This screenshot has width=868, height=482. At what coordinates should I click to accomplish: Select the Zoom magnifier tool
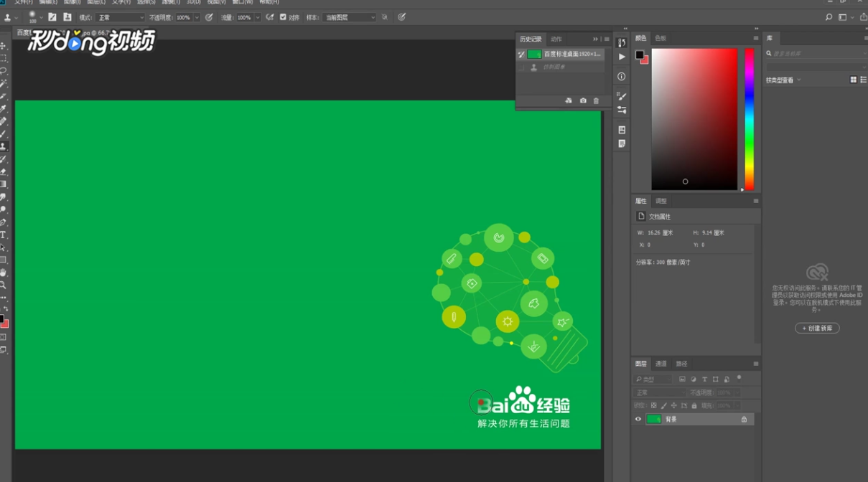point(4,285)
